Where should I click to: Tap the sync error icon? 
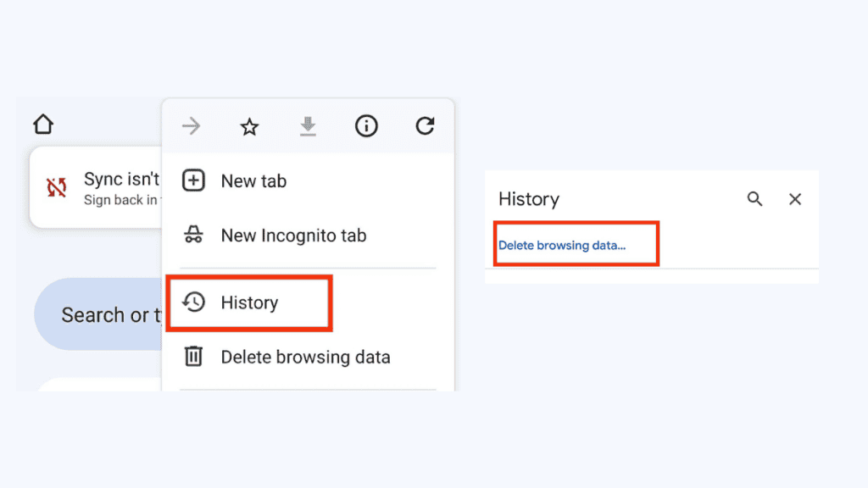pos(57,187)
